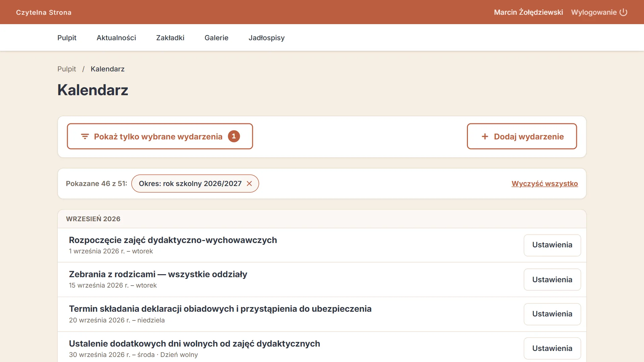Viewport: 644px width, 362px height.
Task: Click the Pokazane 46 z 51 label
Action: pyautogui.click(x=97, y=184)
